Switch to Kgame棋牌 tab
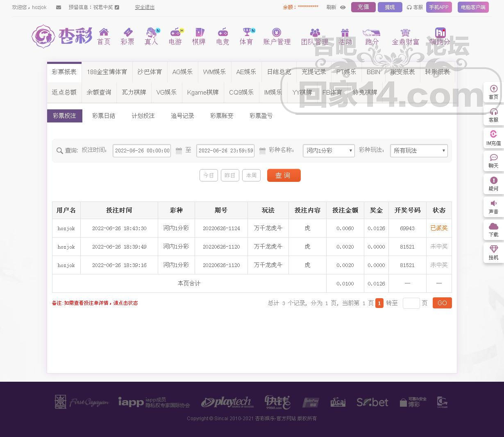 tap(203, 92)
